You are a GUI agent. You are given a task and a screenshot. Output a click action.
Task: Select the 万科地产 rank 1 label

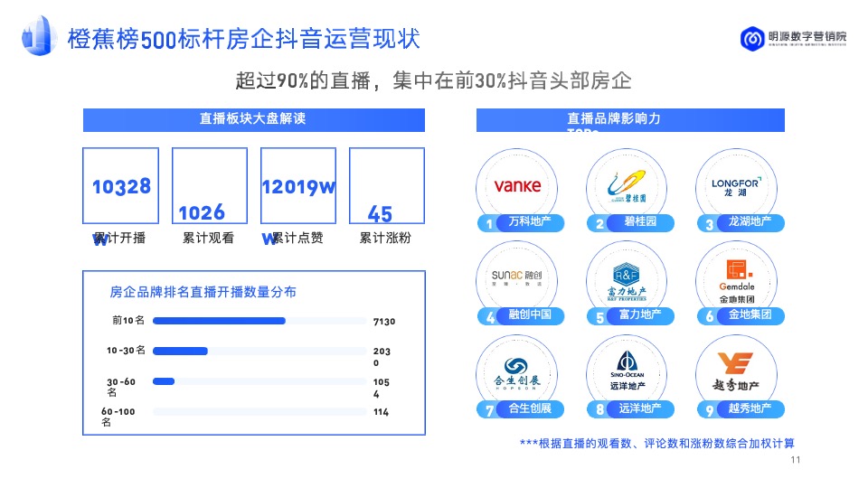click(x=521, y=222)
